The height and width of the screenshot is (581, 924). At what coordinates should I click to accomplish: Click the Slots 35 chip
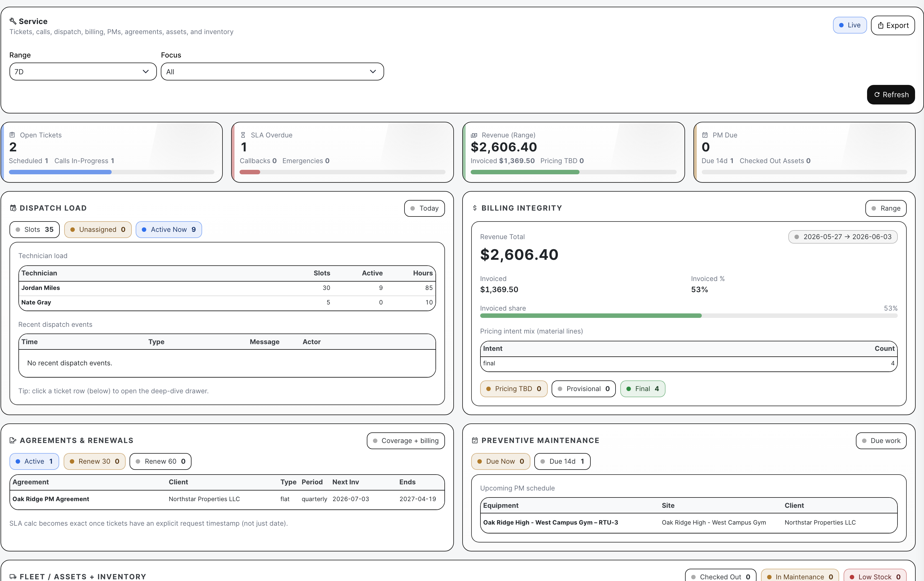pyautogui.click(x=35, y=229)
